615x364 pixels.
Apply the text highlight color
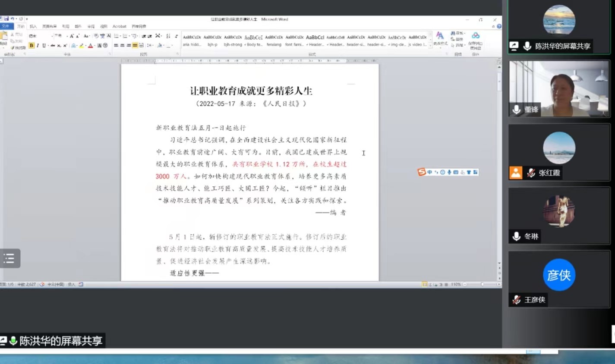pos(81,45)
